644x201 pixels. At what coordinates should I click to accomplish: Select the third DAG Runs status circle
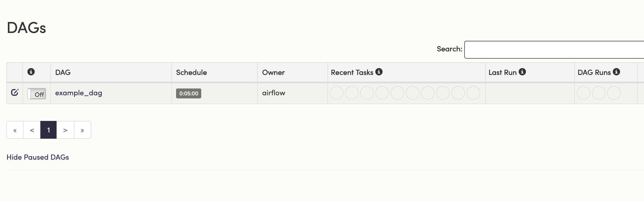tap(614, 93)
